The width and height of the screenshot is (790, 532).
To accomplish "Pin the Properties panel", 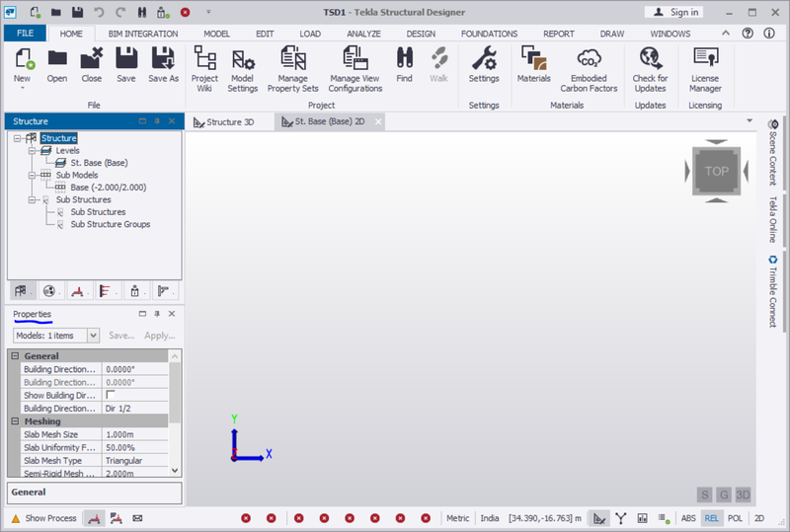I will pyautogui.click(x=157, y=313).
